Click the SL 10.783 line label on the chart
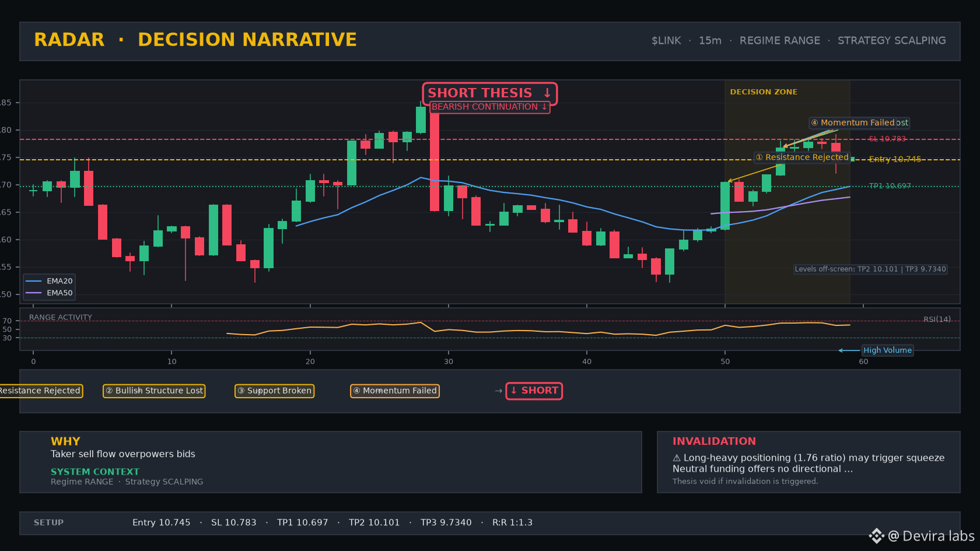Image resolution: width=980 pixels, height=551 pixels. coord(887,139)
